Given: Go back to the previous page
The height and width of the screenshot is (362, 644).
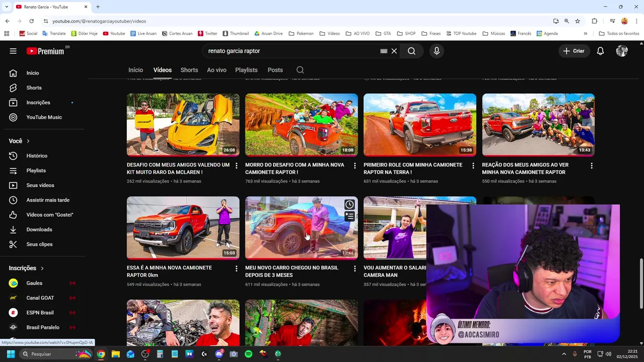Looking at the screenshot, I should pyautogui.click(x=7, y=21).
